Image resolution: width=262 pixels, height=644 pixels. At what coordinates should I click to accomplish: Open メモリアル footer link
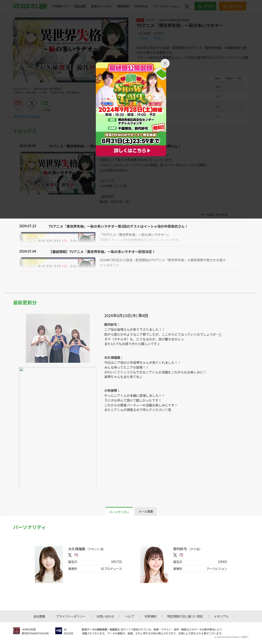(221, 616)
